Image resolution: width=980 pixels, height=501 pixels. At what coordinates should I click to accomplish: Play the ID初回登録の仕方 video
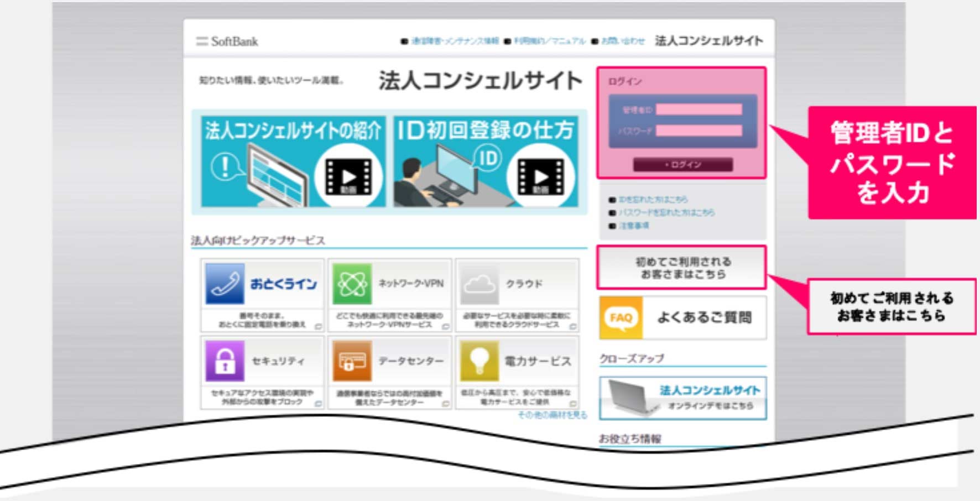[x=540, y=177]
